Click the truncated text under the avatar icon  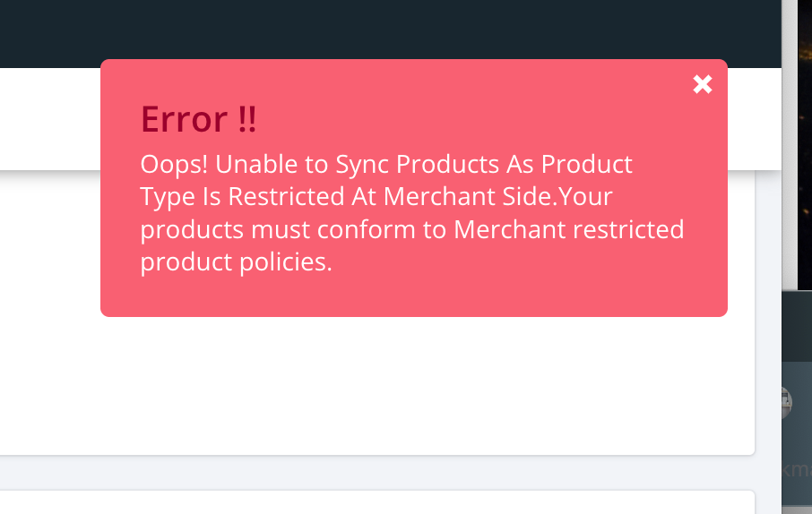point(796,469)
